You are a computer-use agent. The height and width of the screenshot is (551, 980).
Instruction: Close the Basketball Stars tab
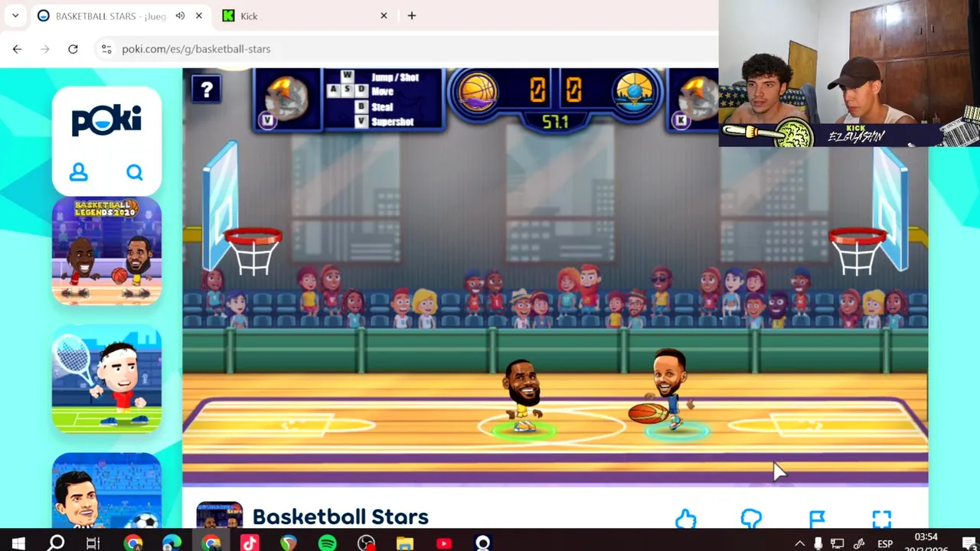[199, 16]
